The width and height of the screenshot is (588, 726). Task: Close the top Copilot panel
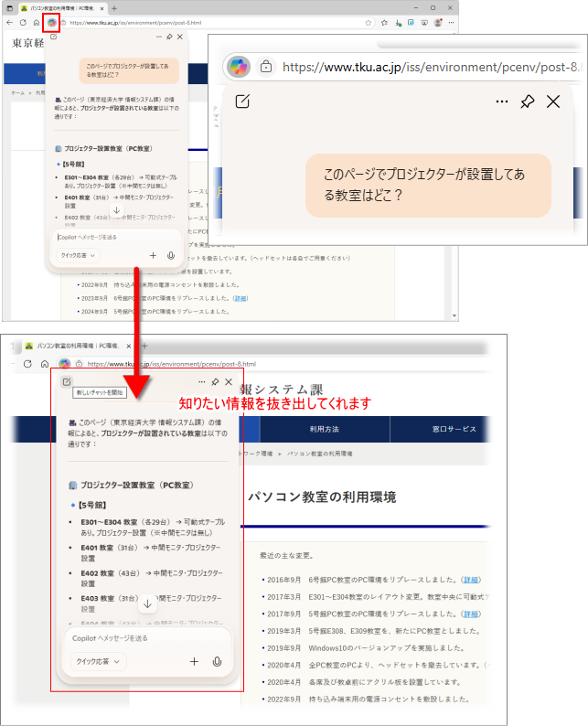180,37
